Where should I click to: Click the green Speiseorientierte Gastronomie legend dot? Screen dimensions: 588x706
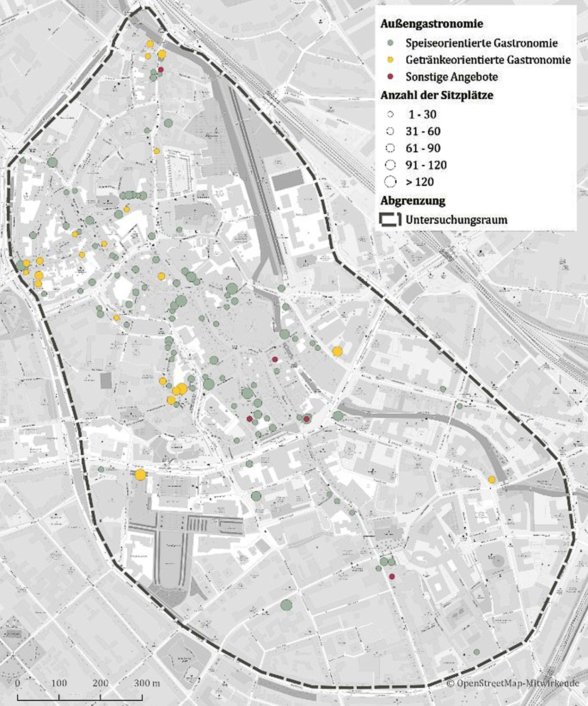(390, 42)
